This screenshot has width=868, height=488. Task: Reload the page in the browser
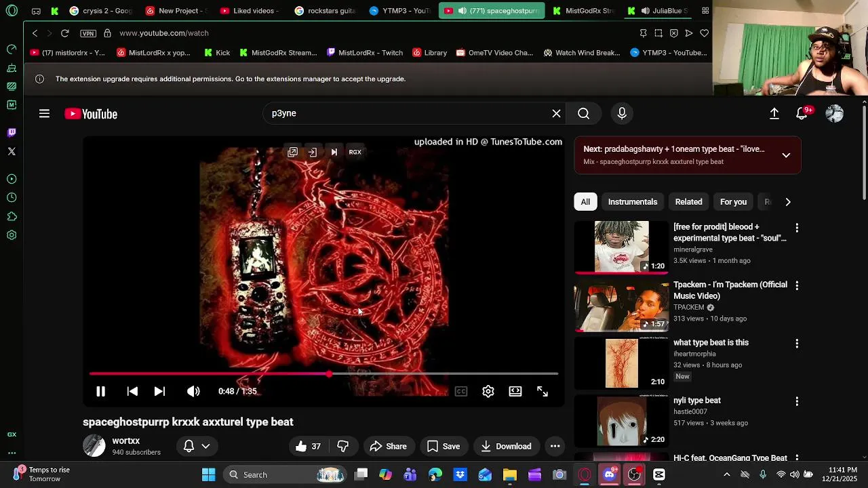click(64, 33)
